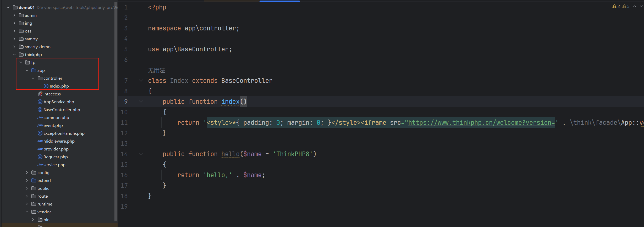The height and width of the screenshot is (227, 644).
Task: Click the vendor folder icon
Action: (x=34, y=212)
